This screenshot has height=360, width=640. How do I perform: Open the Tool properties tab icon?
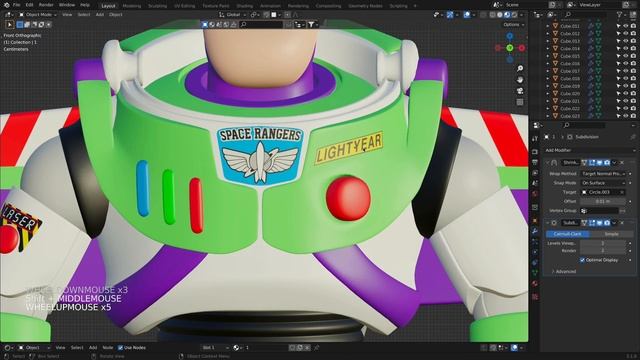click(535, 139)
